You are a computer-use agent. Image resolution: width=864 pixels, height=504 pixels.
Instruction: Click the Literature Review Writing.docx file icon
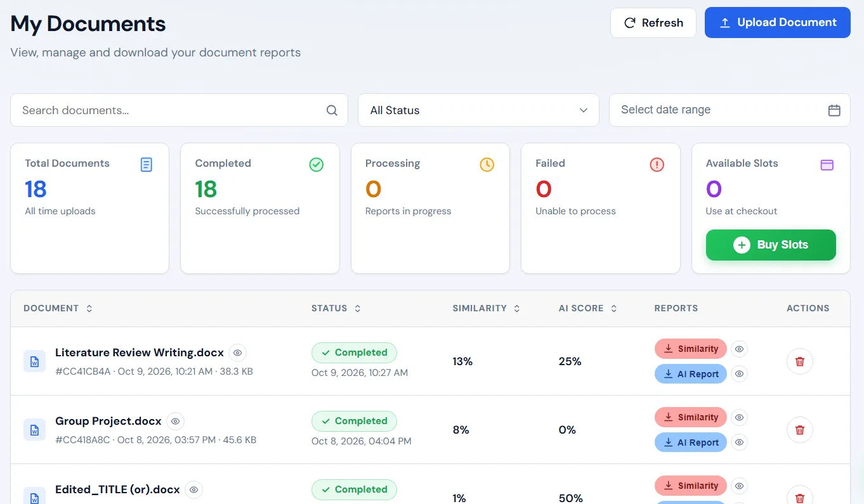click(34, 361)
